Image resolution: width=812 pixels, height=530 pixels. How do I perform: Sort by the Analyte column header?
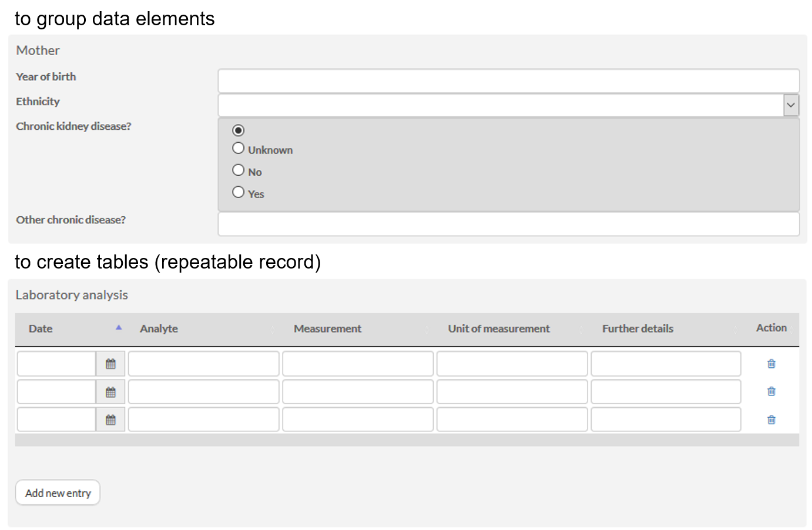click(x=159, y=328)
